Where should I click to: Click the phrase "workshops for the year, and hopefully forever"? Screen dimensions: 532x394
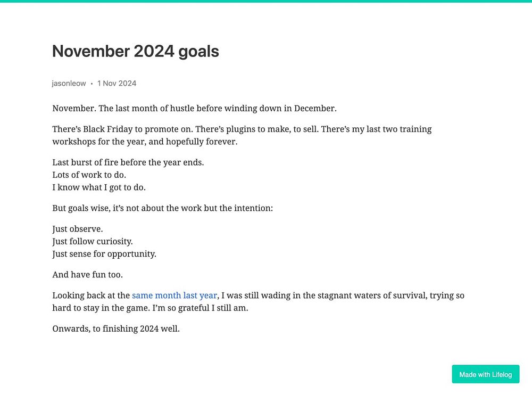(x=144, y=142)
